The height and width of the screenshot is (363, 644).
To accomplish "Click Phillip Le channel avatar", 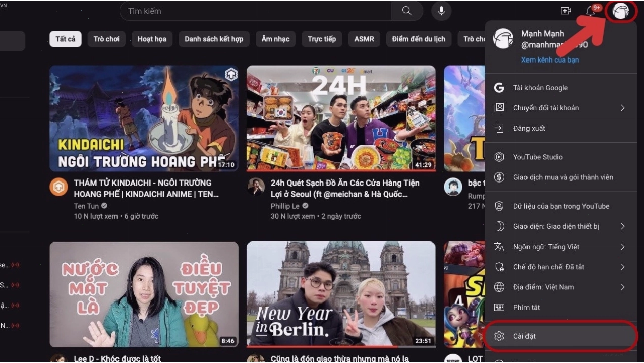I will tap(256, 187).
